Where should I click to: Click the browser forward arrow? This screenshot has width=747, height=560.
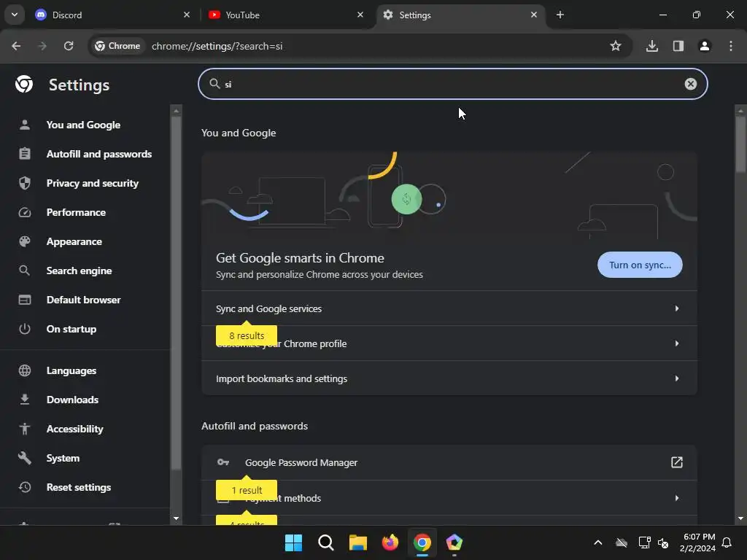point(42,46)
